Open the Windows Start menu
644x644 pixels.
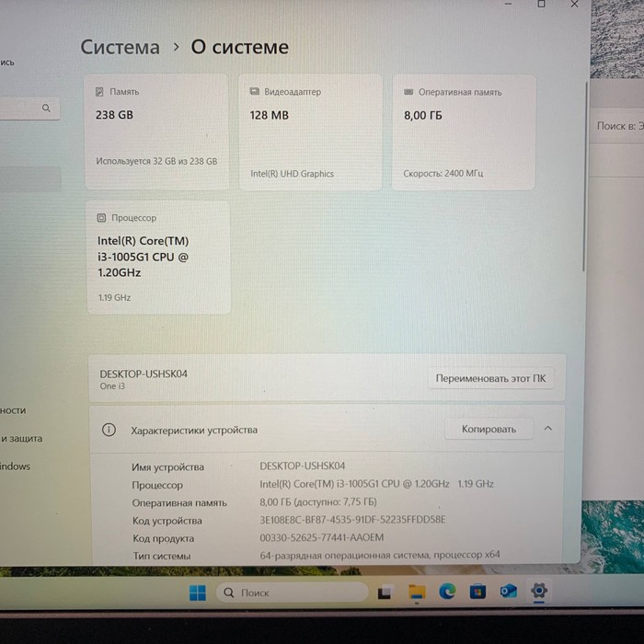(198, 592)
